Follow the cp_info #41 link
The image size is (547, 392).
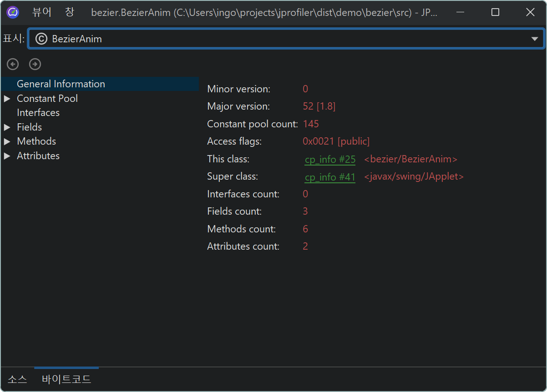click(x=330, y=177)
